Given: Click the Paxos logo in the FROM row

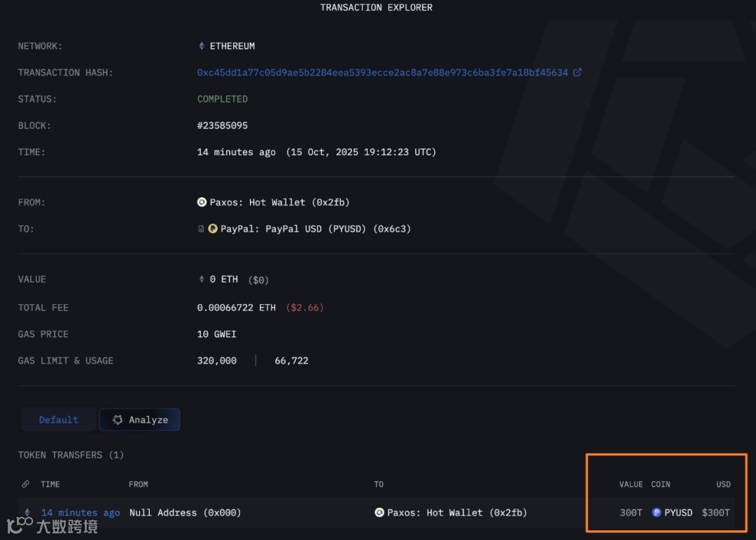Looking at the screenshot, I should [202, 202].
